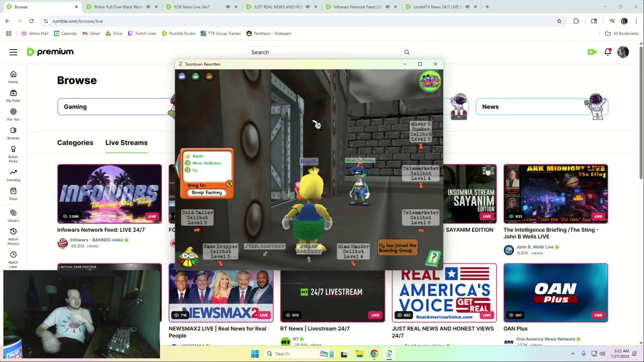Click the Chrome address bar URL
644x362 pixels.
tap(77, 21)
